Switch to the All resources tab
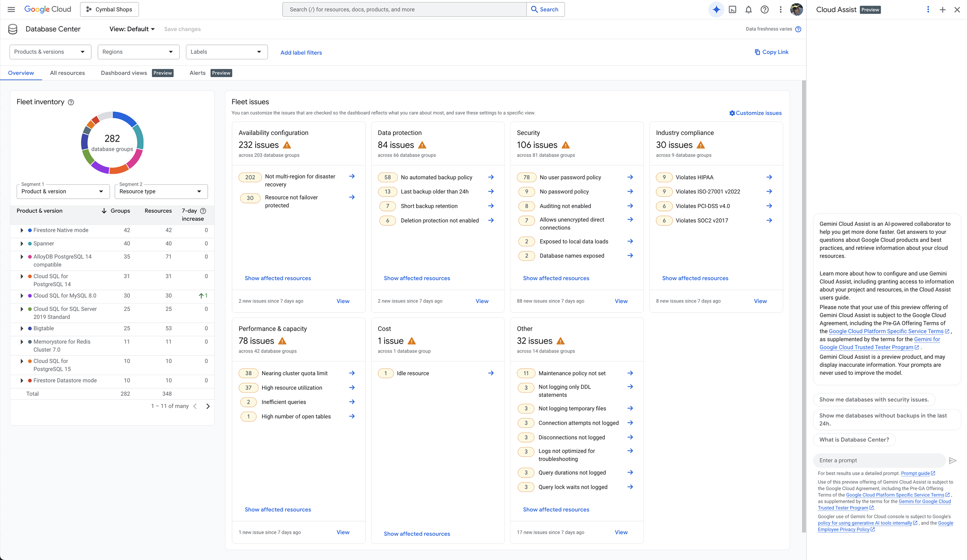967x560 pixels. (67, 73)
